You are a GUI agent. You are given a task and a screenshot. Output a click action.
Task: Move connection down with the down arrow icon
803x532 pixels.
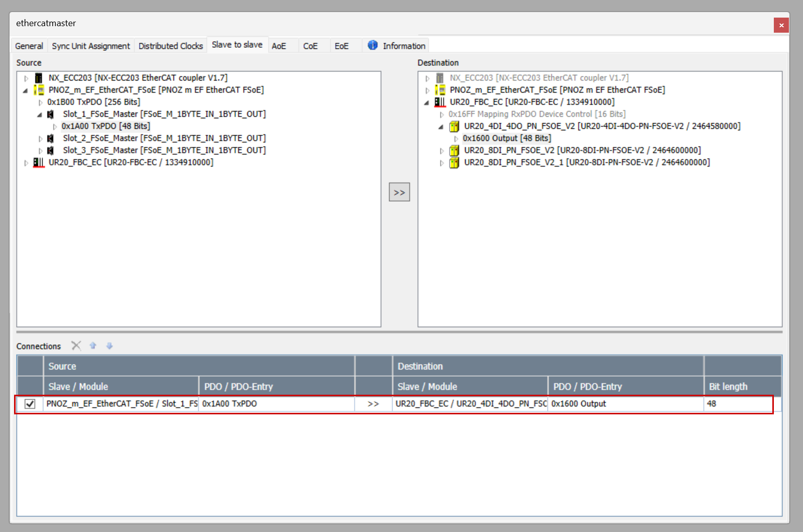click(x=110, y=345)
